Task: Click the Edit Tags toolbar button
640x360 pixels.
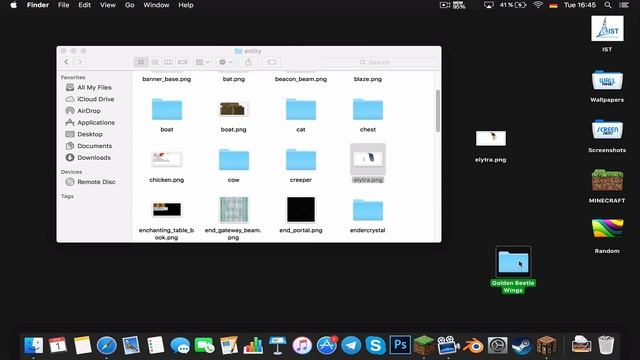Action: [x=272, y=62]
